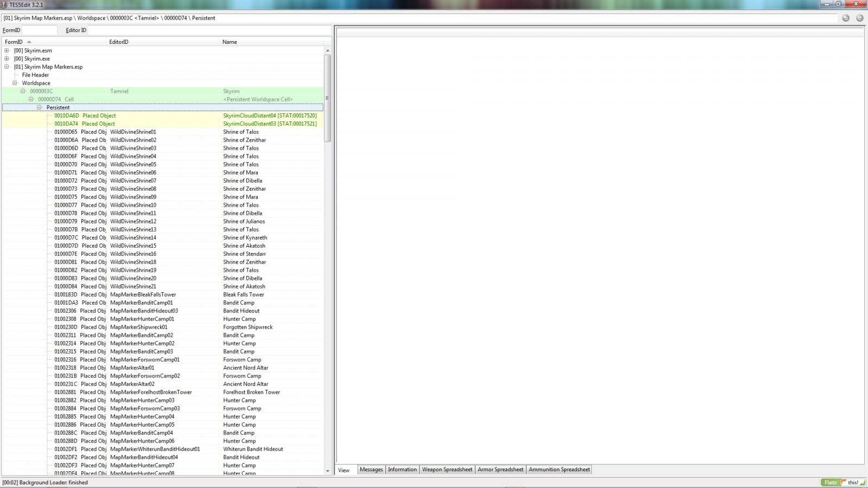
Task: Select the MapMarkerAltar02 row
Action: [163, 384]
